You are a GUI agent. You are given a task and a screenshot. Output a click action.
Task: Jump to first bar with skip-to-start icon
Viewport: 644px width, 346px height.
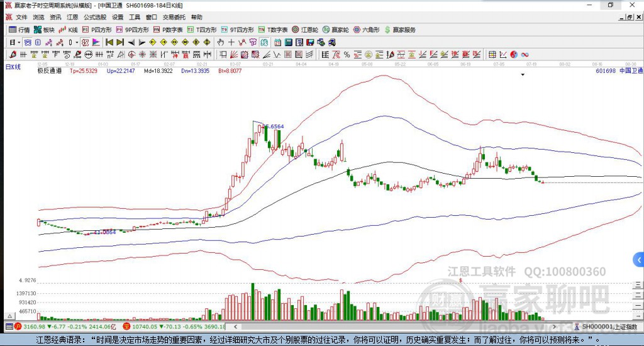pos(109,42)
